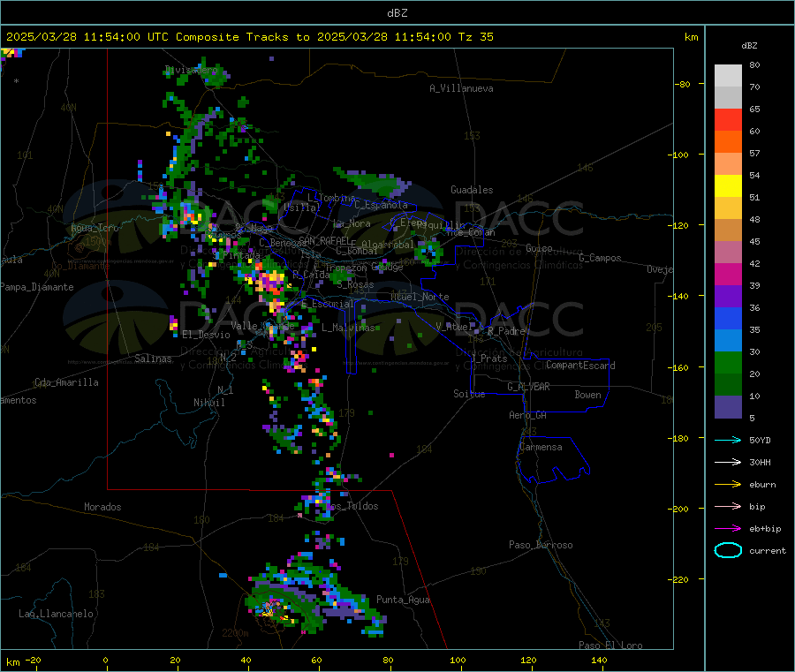The height and width of the screenshot is (672, 795).
Task: Click the -80 km axis tick label
Action: (682, 84)
